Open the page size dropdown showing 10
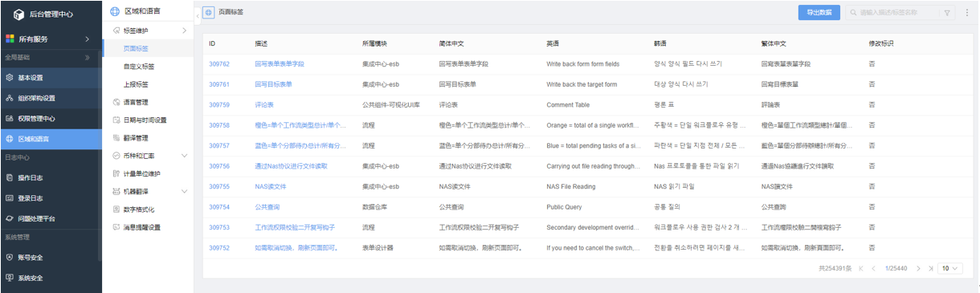The height and width of the screenshot is (293, 980). 950,268
